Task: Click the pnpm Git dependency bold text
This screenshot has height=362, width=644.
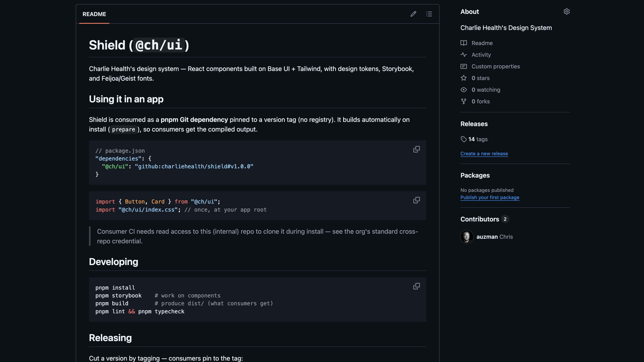Action: 194,120
